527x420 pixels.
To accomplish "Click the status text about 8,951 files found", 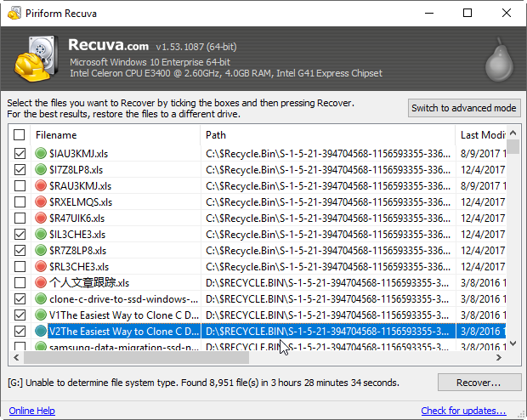I will pyautogui.click(x=203, y=383).
